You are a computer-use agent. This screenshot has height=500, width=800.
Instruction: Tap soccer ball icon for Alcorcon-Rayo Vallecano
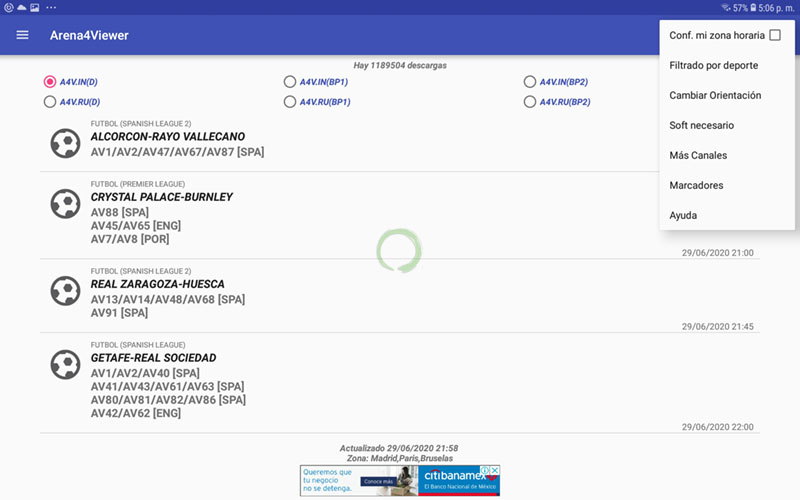(65, 143)
